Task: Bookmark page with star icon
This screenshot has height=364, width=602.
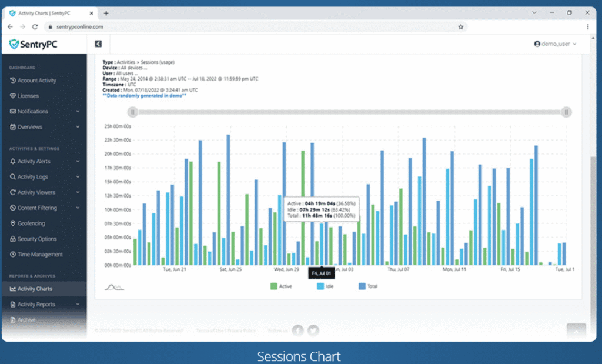Action: [461, 26]
